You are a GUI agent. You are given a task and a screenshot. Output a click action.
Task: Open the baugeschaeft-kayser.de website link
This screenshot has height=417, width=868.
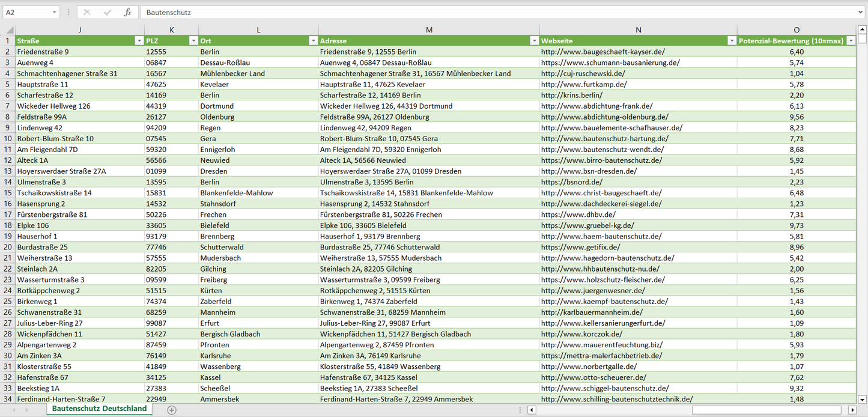(602, 52)
